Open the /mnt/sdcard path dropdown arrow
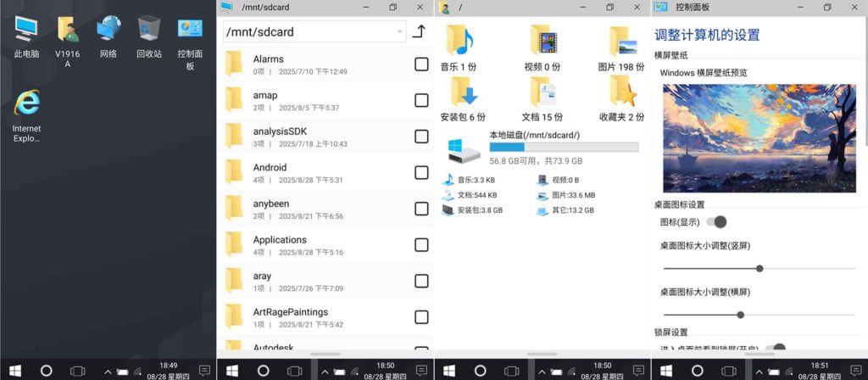This screenshot has width=868, height=380. coord(400,31)
